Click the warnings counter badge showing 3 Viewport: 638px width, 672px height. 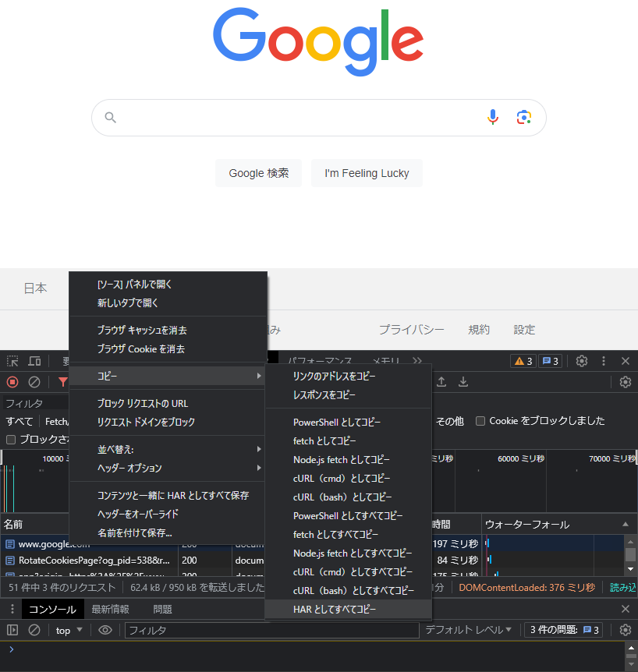click(523, 361)
